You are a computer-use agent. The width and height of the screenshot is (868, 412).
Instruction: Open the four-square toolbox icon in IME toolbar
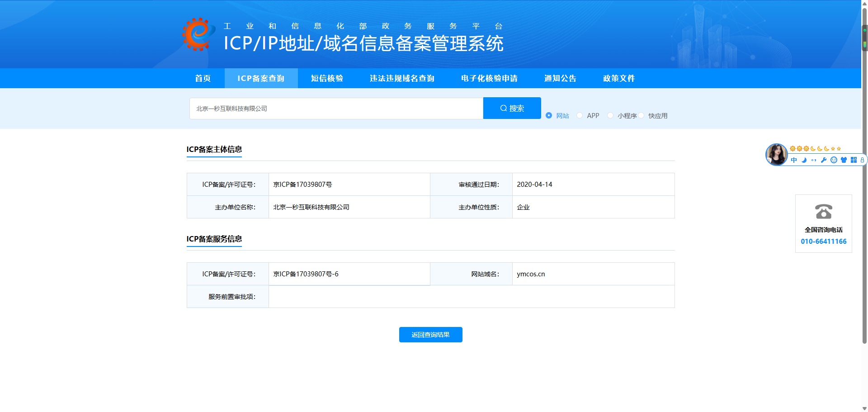854,160
